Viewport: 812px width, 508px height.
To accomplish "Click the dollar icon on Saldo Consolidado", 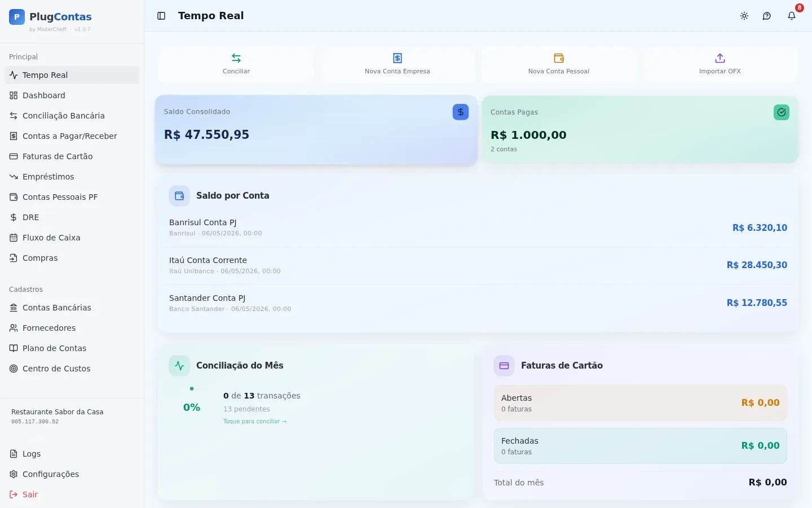I will tap(461, 112).
